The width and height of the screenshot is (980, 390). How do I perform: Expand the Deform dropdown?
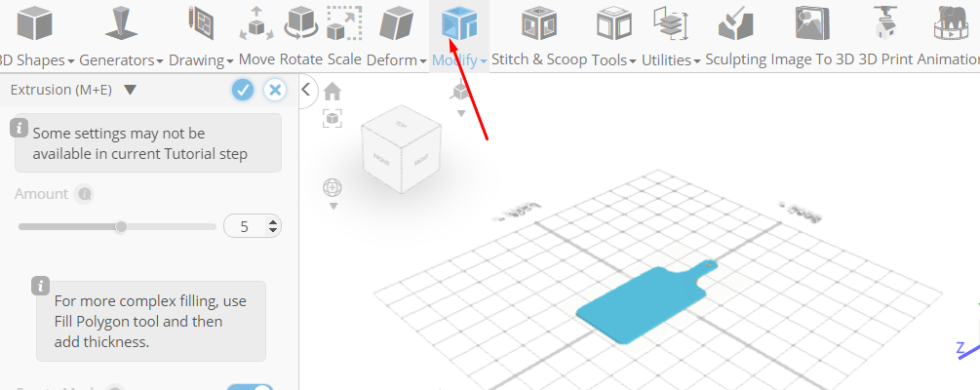point(396,35)
